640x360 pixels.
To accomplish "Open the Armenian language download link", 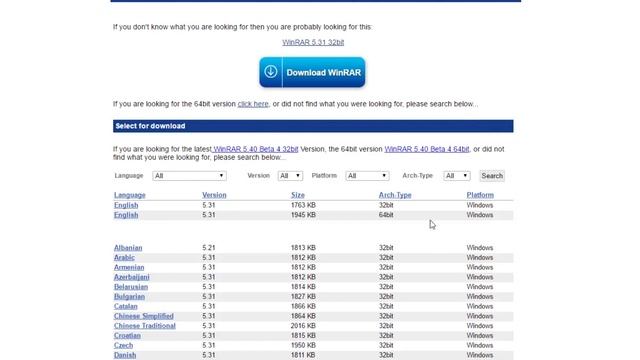I will point(129,267).
